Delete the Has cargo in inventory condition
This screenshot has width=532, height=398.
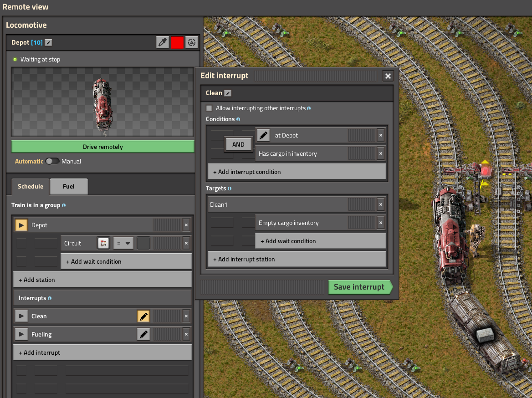[x=381, y=154]
